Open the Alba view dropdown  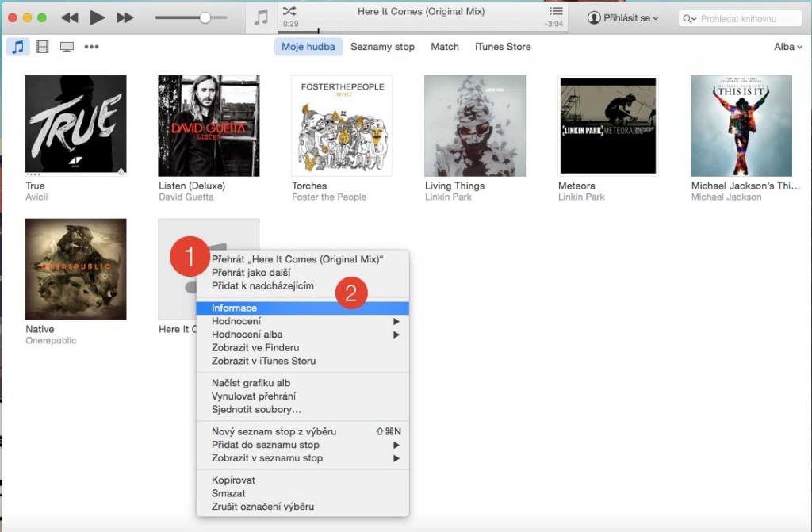coord(788,47)
